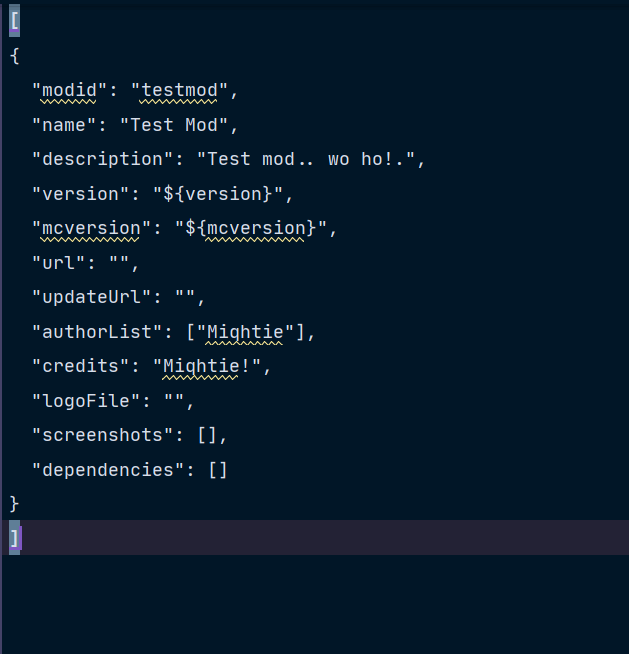This screenshot has height=654, width=629.
Task: Click the ${mcversion} placeholder value
Action: click(251, 229)
